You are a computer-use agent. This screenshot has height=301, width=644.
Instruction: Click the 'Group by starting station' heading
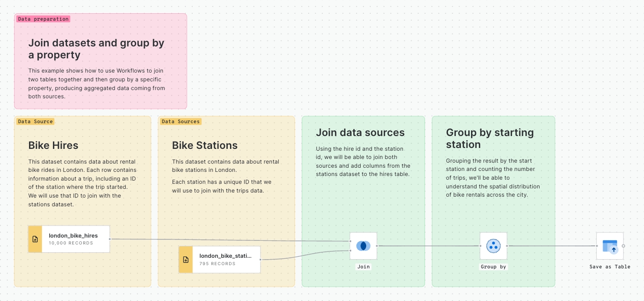point(489,138)
